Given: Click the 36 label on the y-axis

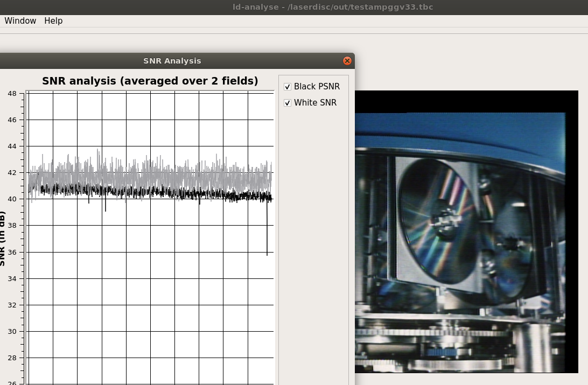Looking at the screenshot, I should tap(12, 252).
